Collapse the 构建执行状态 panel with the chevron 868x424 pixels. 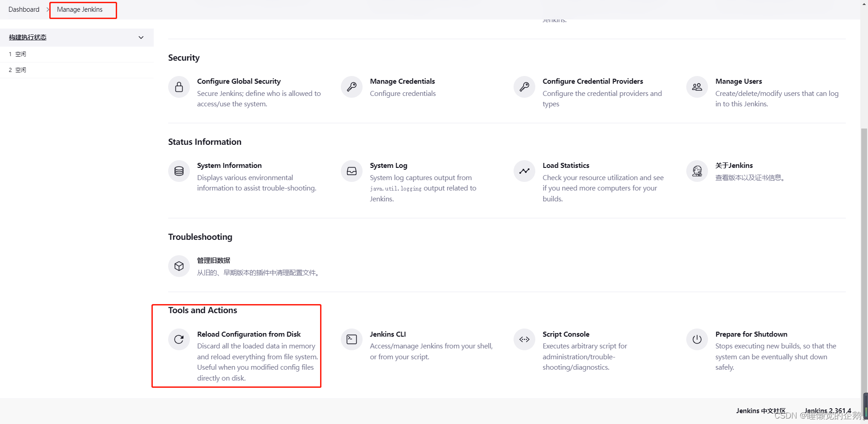point(141,38)
